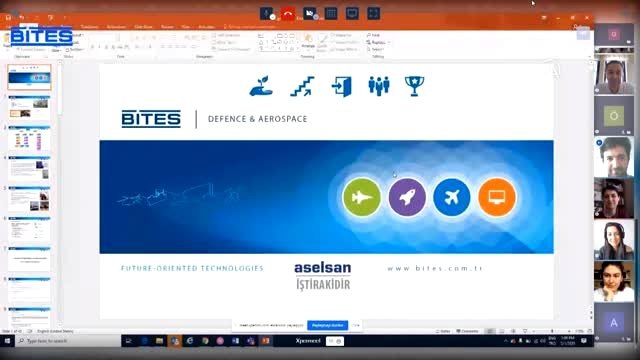Hang up with the red end call button
The width and height of the screenshot is (640, 360).
point(288,13)
